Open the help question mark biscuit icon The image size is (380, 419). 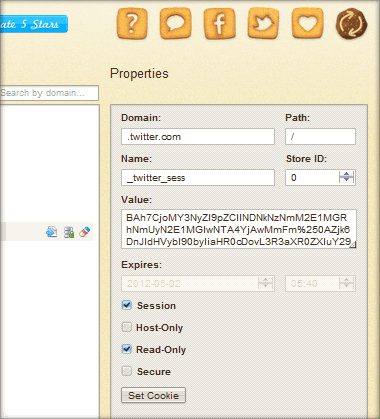(x=132, y=23)
